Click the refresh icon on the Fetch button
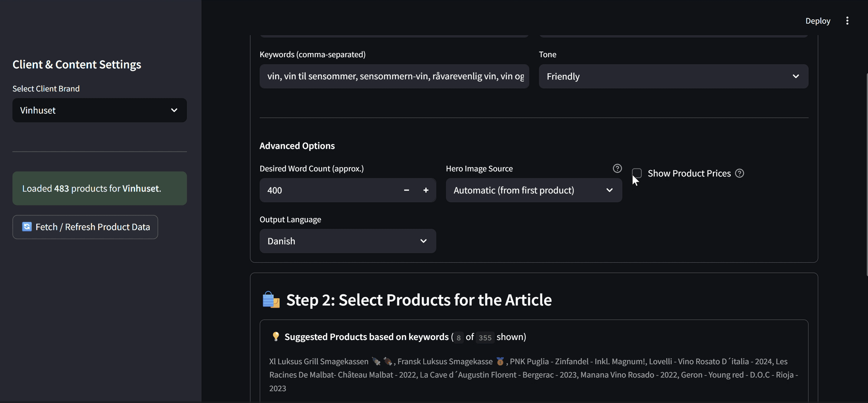Screen dimensions: 868x403 tap(27, 227)
